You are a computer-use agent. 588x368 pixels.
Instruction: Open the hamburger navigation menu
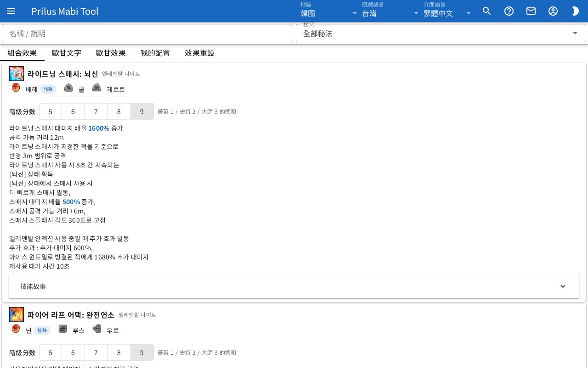tap(11, 11)
